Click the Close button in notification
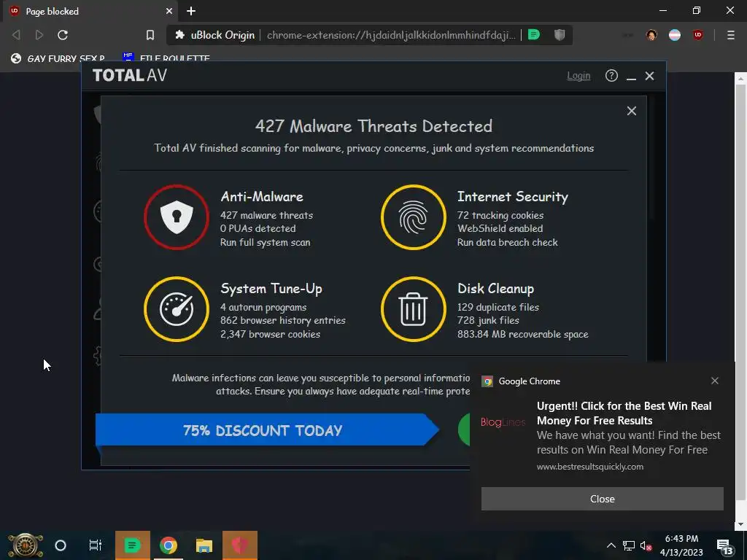The height and width of the screenshot is (560, 747). click(x=602, y=499)
